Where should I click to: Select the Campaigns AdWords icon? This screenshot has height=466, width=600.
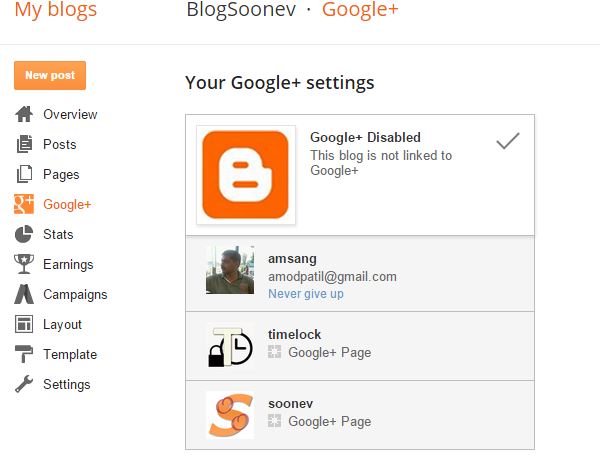[24, 294]
